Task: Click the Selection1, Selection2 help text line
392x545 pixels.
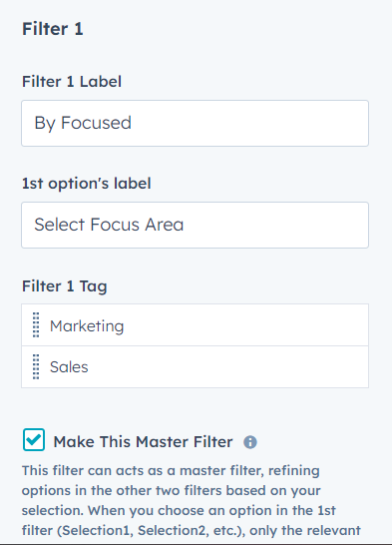Action: coord(192,530)
